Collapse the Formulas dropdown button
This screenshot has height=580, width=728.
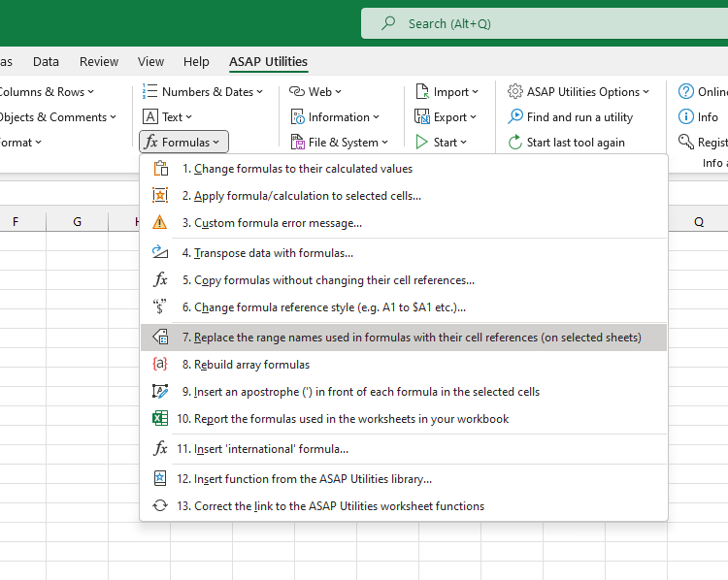[183, 142]
